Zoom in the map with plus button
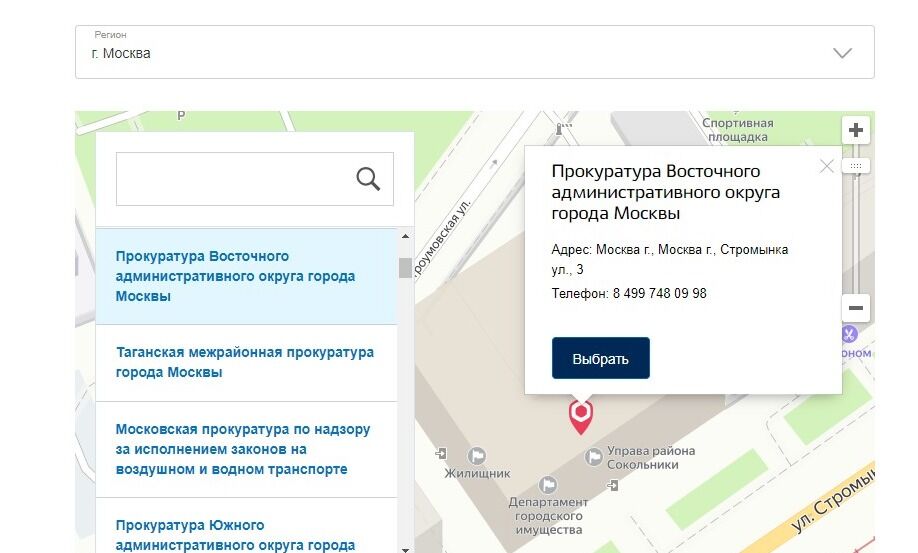 856,130
